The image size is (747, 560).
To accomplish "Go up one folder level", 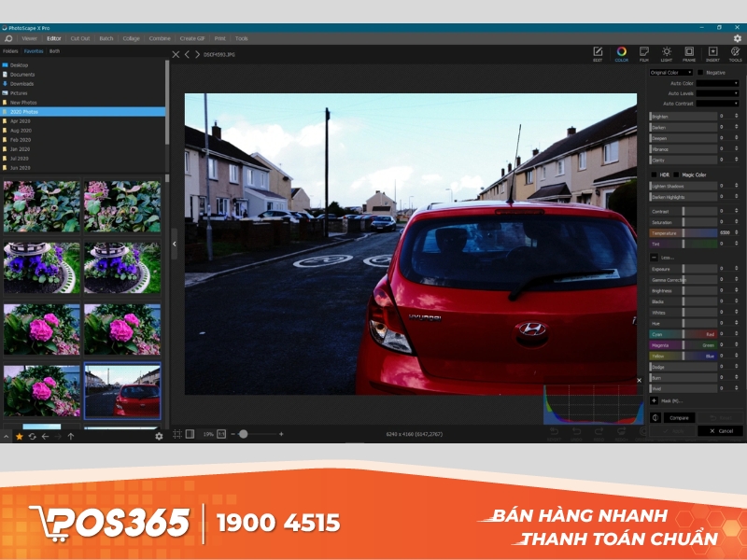I will 71,436.
